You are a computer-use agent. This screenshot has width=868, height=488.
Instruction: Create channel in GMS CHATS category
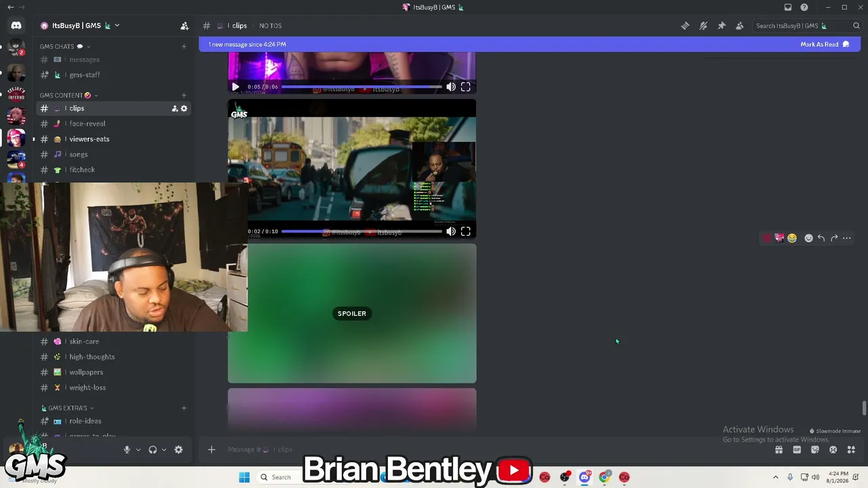[184, 47]
